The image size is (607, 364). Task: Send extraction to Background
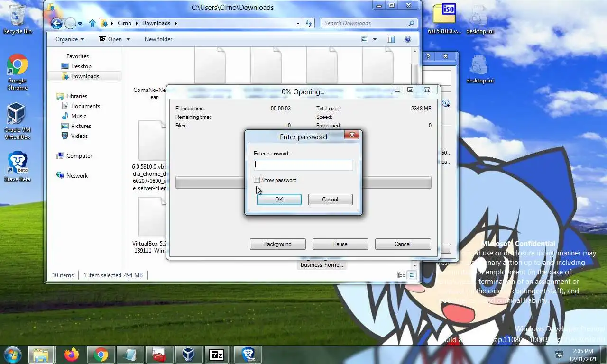tap(277, 244)
